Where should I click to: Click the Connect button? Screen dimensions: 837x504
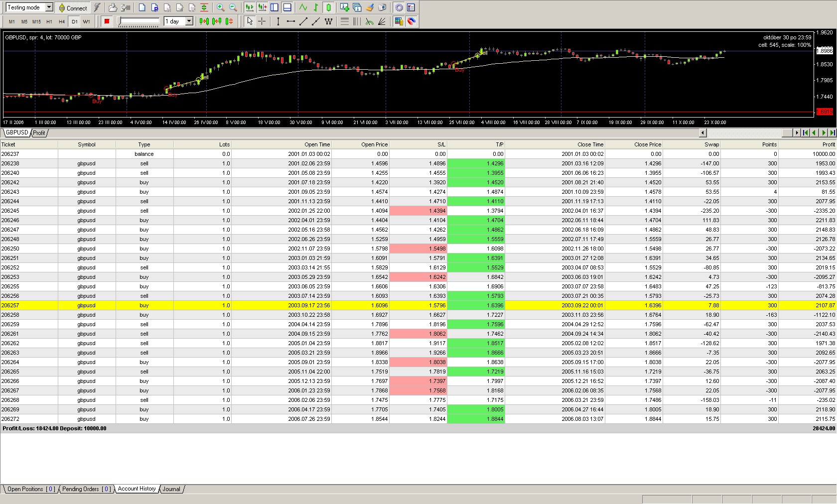[x=73, y=7]
